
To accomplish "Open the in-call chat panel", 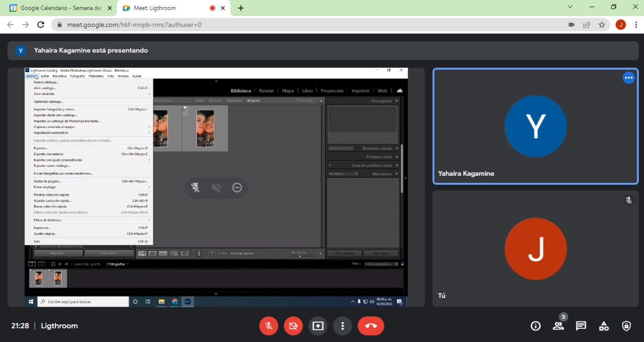I will (581, 326).
